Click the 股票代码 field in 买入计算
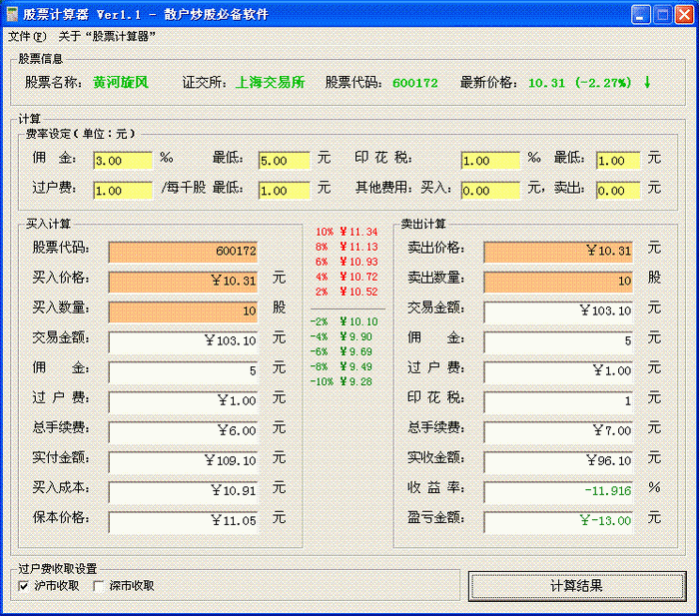 point(183,252)
